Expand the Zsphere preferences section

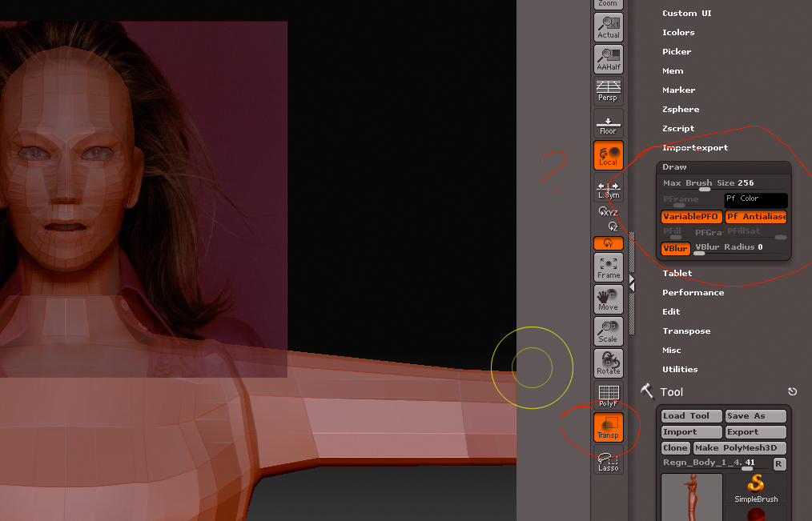point(681,109)
